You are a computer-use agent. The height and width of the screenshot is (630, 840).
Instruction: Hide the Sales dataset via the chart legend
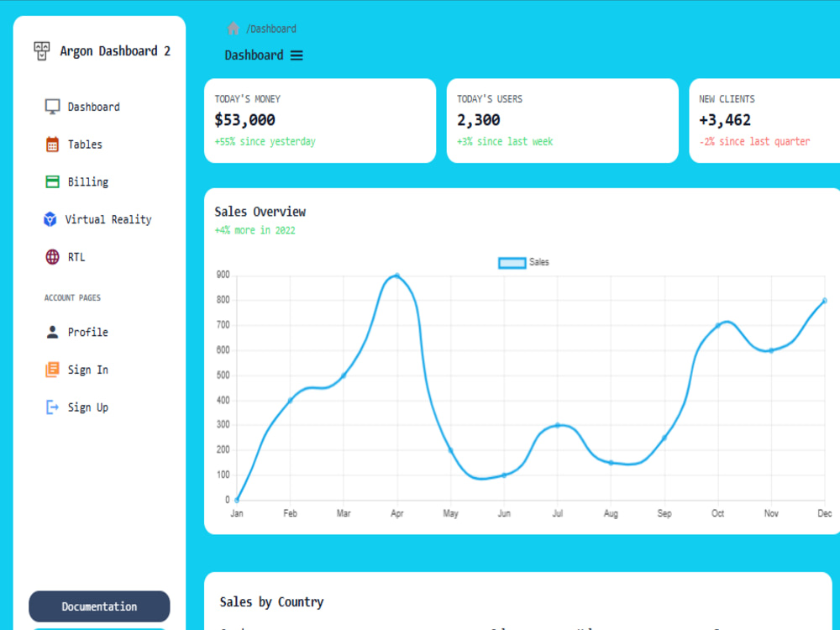coord(523,262)
